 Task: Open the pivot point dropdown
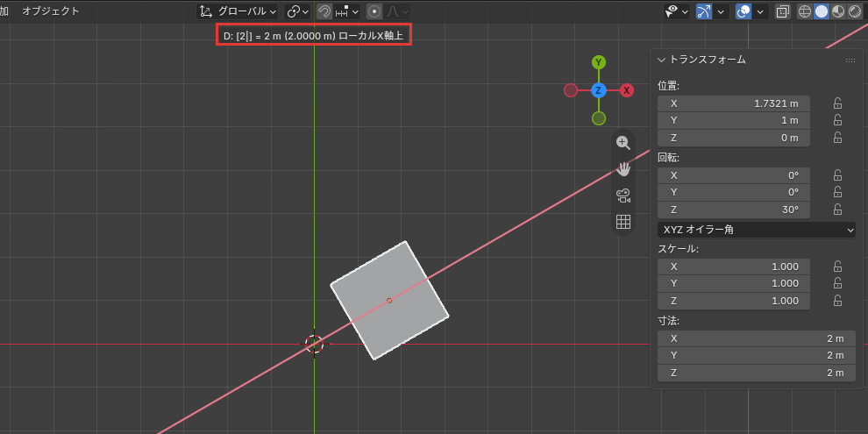298,11
